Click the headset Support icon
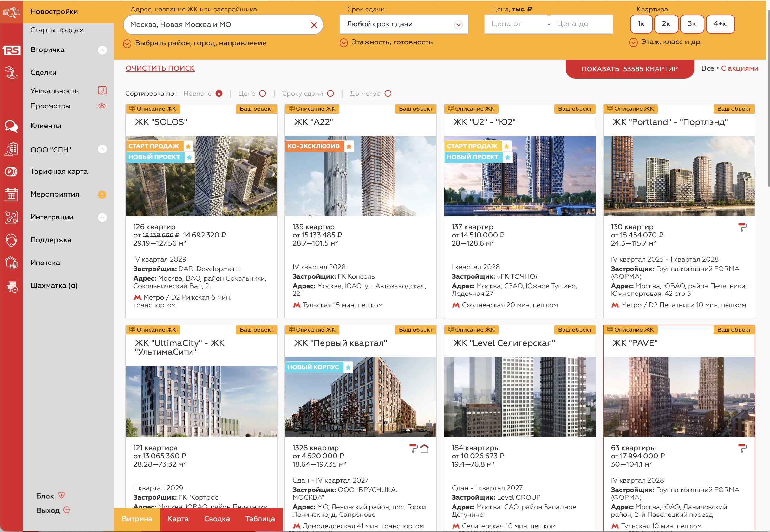The width and height of the screenshot is (770, 532). [x=11, y=240]
